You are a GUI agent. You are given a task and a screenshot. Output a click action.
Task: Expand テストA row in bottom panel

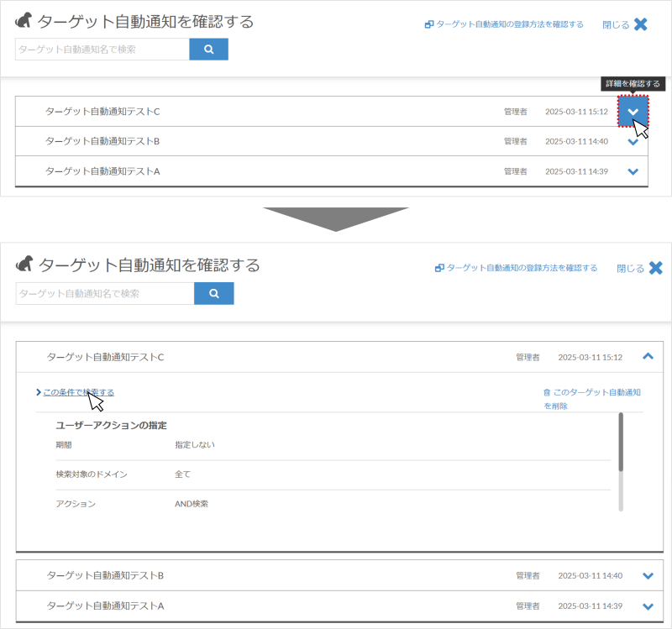tap(648, 606)
